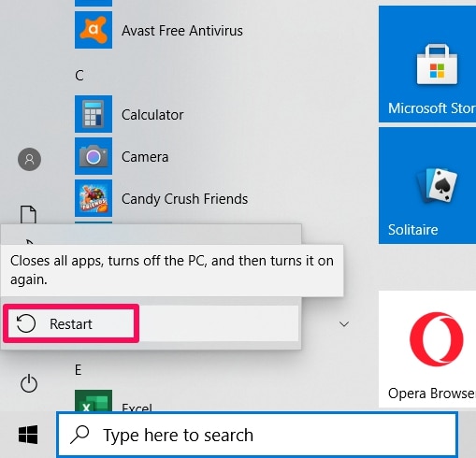The height and width of the screenshot is (458, 476).
Task: Open Documents icon in Start sidebar
Action: pos(28,214)
